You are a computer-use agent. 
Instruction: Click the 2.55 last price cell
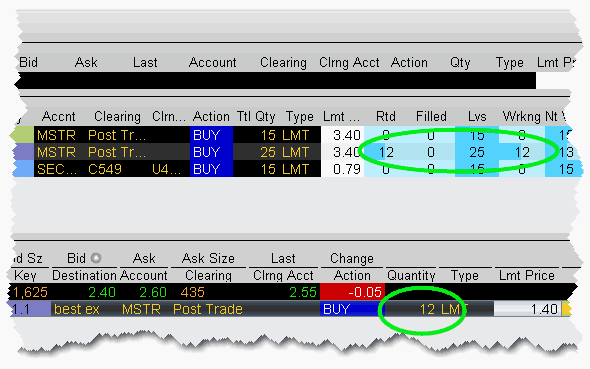303,292
